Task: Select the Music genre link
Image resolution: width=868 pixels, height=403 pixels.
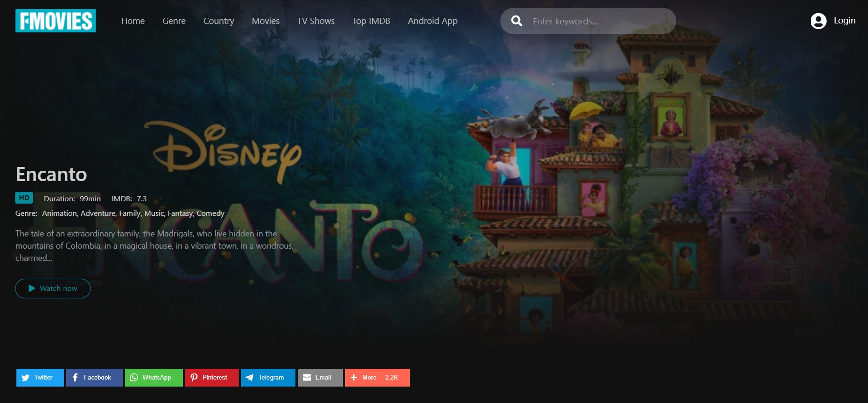Action: tap(154, 213)
